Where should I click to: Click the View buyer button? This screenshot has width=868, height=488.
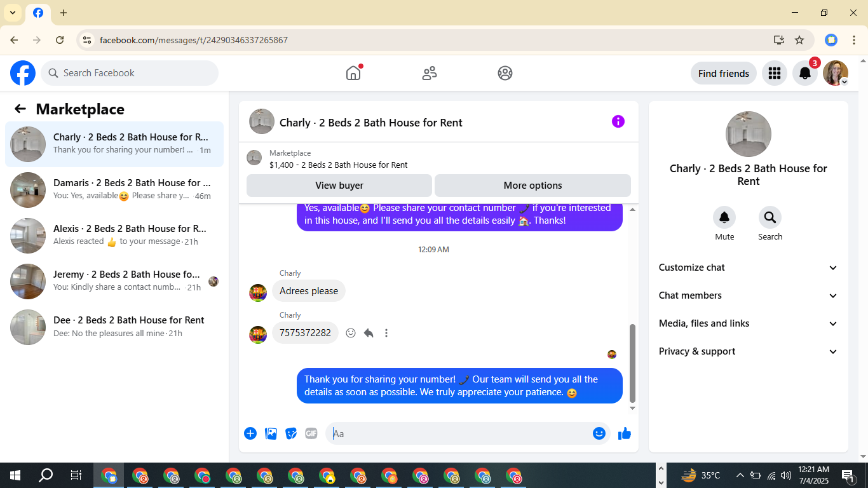pyautogui.click(x=339, y=186)
